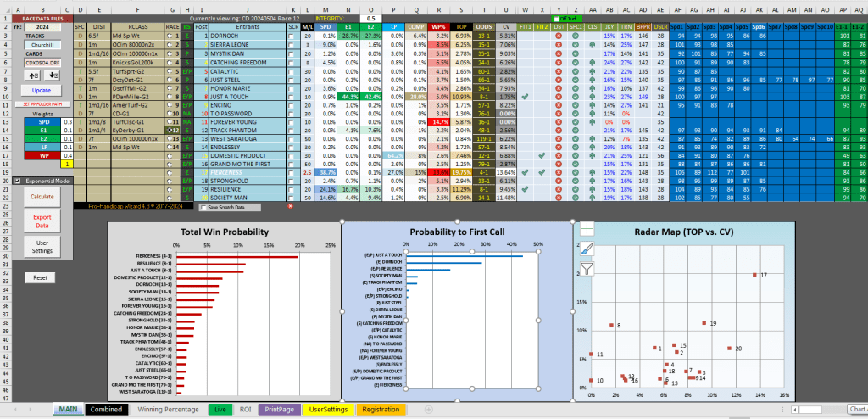
Task: Toggle the Exponential Model checkbox
Action: pyautogui.click(x=17, y=181)
